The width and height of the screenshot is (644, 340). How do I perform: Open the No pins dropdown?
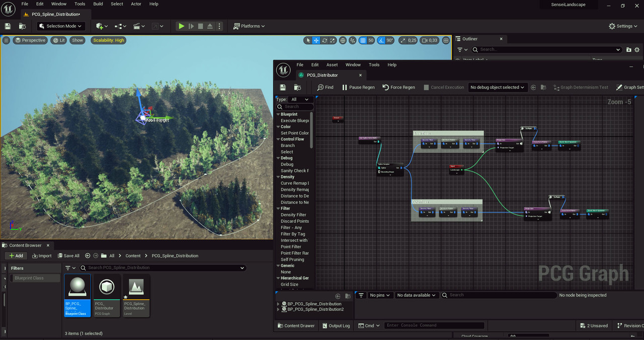379,295
